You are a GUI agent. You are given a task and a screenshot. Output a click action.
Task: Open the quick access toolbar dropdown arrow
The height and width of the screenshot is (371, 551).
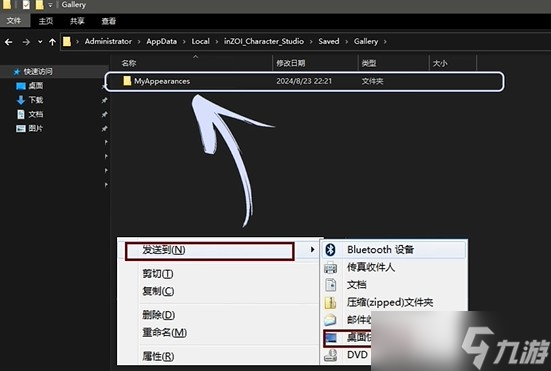coord(50,5)
